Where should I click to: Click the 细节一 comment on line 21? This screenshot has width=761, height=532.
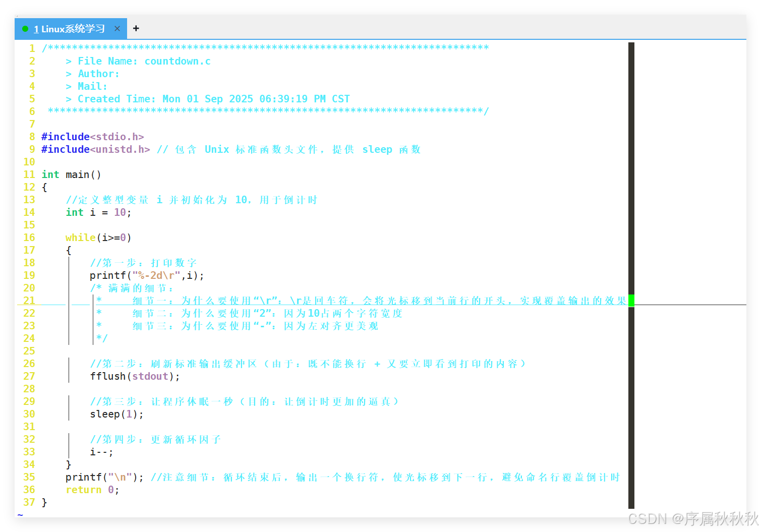pos(361,301)
